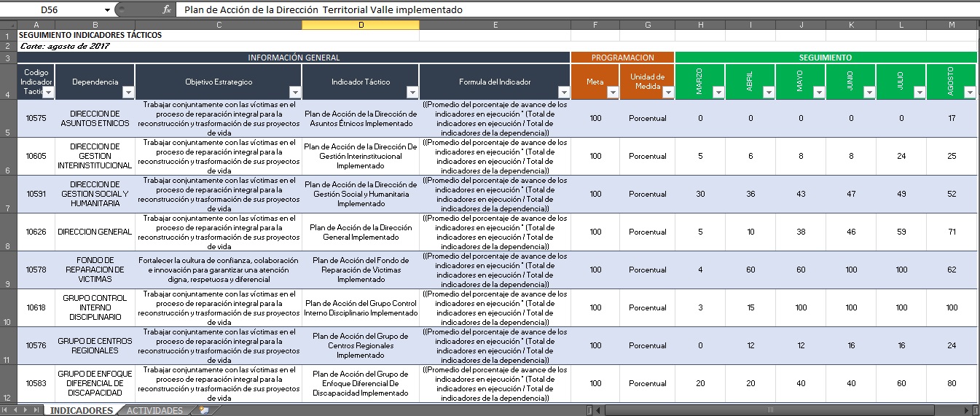Select code cell 10576
The image size is (980, 416).
[x=36, y=345]
